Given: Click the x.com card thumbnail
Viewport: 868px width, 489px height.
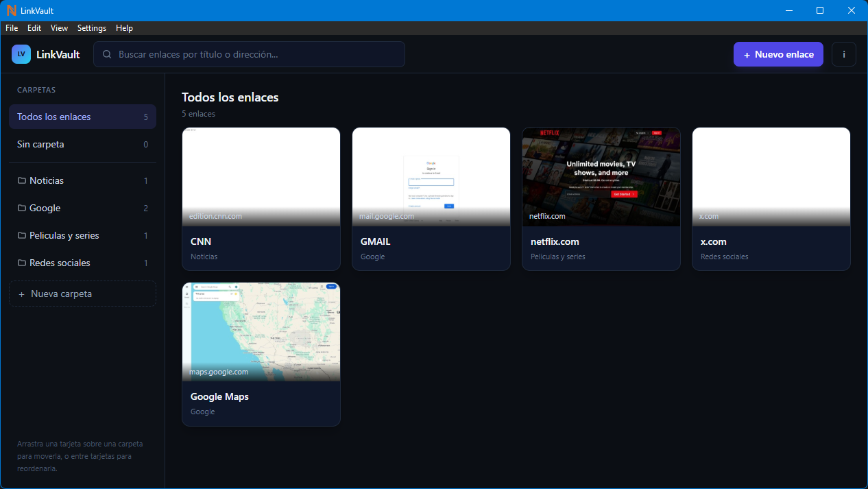Looking at the screenshot, I should [x=771, y=177].
